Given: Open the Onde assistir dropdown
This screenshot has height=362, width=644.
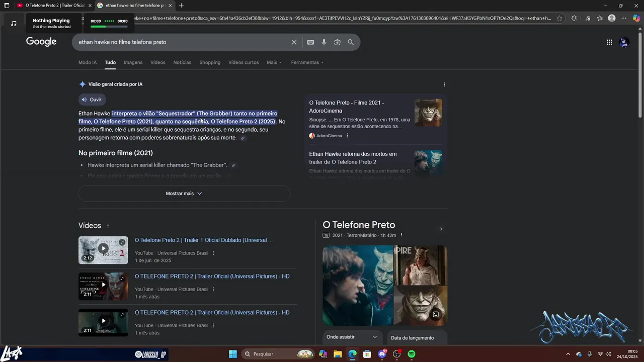Looking at the screenshot, I should (353, 337).
